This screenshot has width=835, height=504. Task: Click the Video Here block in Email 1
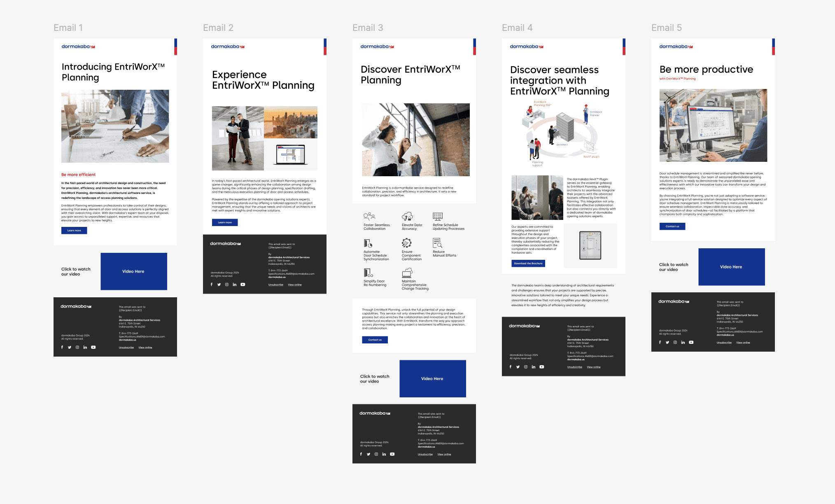[134, 271]
